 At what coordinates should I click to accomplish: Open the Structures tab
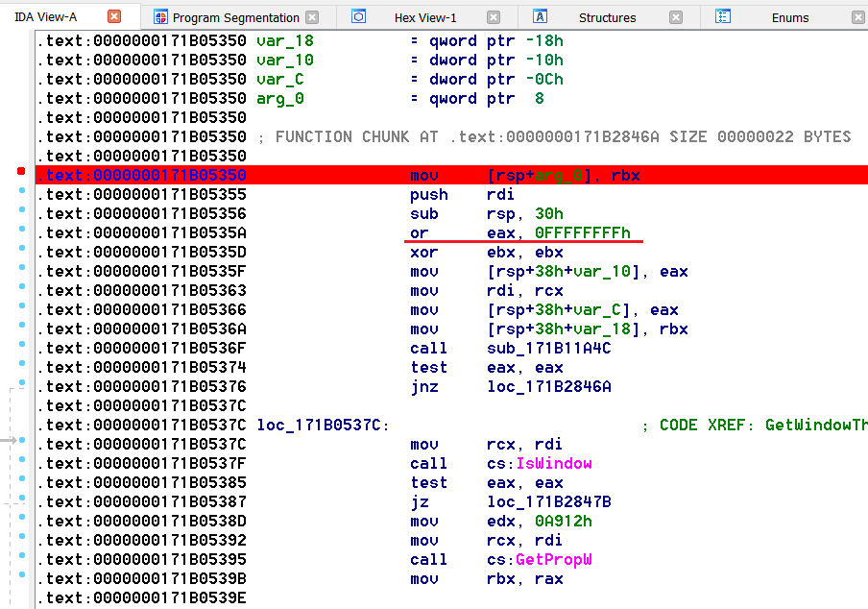pos(607,17)
